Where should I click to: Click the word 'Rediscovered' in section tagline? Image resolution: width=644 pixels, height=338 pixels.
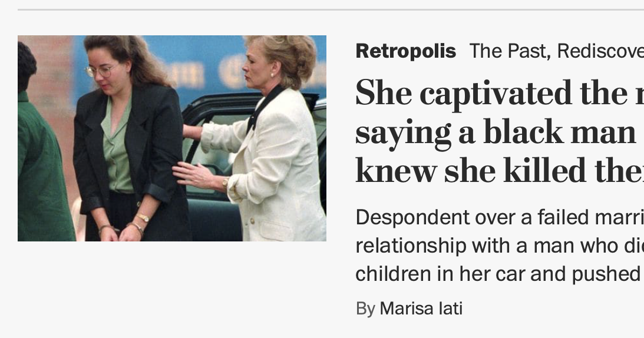(600, 51)
